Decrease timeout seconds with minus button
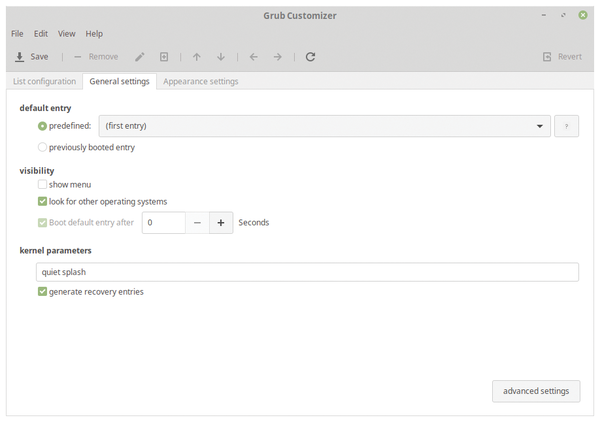Screen dimensions: 600x422 197,223
